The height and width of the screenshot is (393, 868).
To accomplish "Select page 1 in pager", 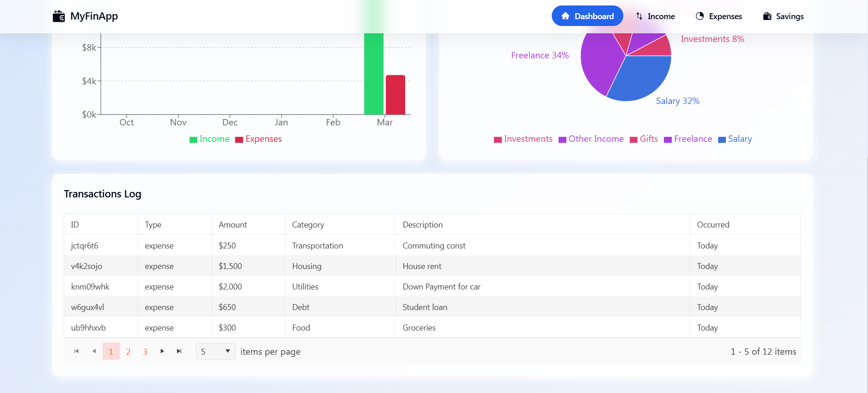I will click(111, 351).
